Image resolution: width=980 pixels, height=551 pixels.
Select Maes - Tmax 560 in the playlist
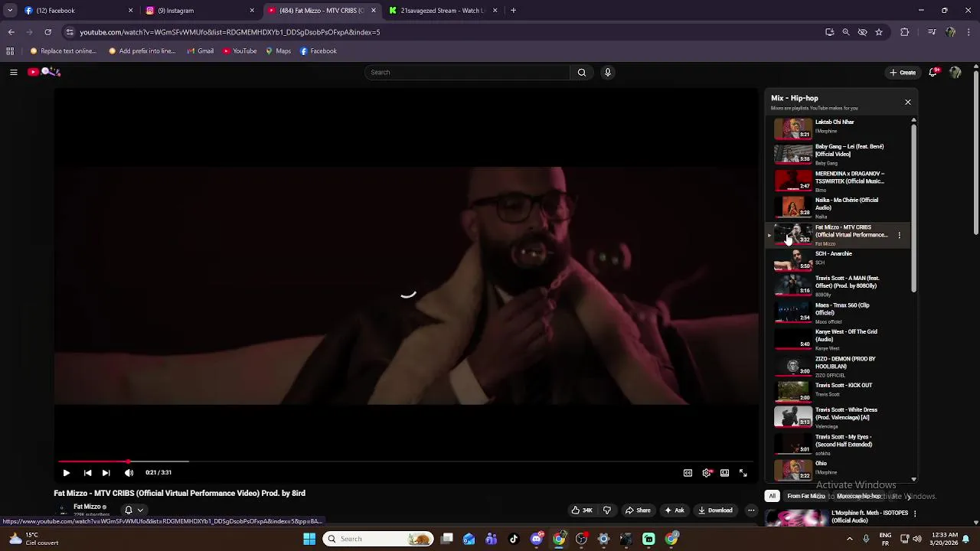pos(838,312)
